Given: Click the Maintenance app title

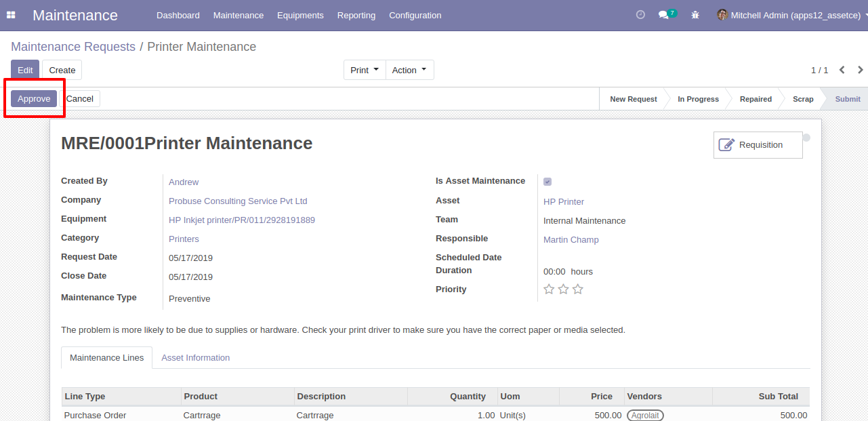Looking at the screenshot, I should (x=75, y=15).
